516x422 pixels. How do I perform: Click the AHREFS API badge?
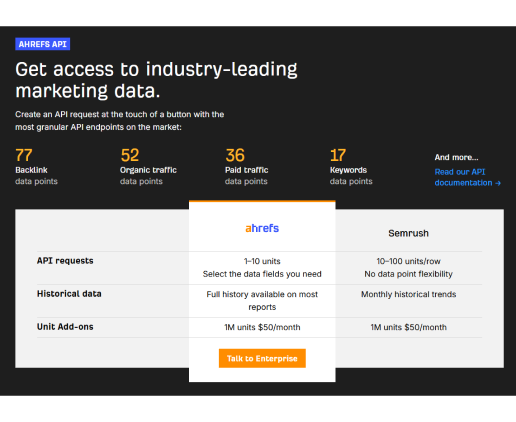[42, 44]
